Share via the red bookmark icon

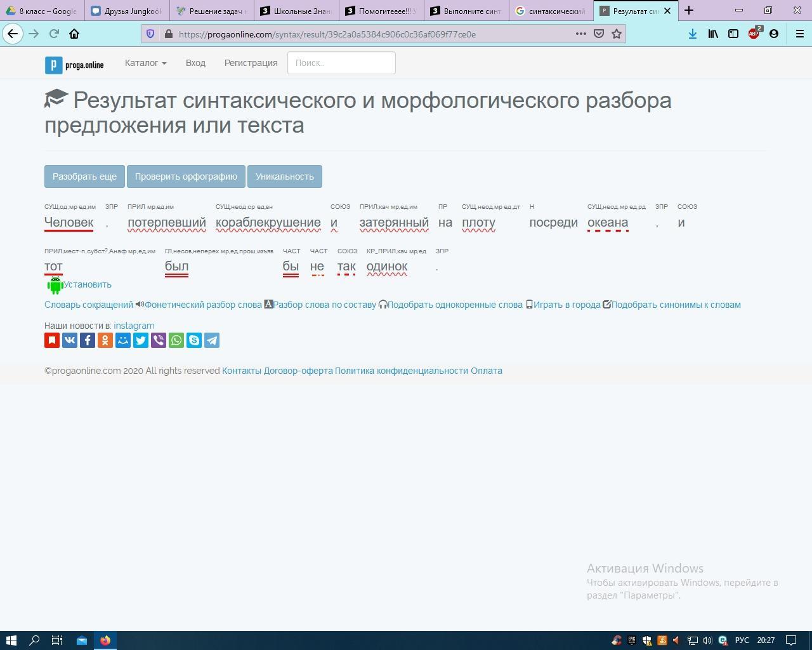[52, 340]
